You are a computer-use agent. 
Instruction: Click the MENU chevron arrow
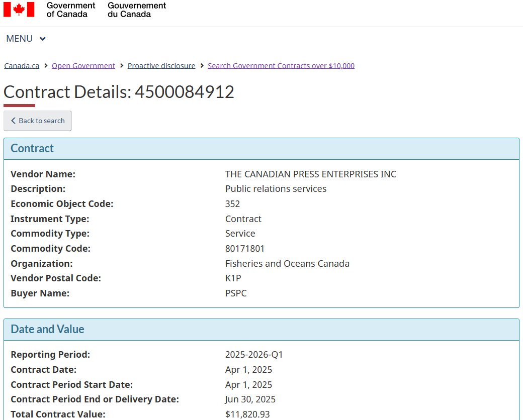[42, 39]
